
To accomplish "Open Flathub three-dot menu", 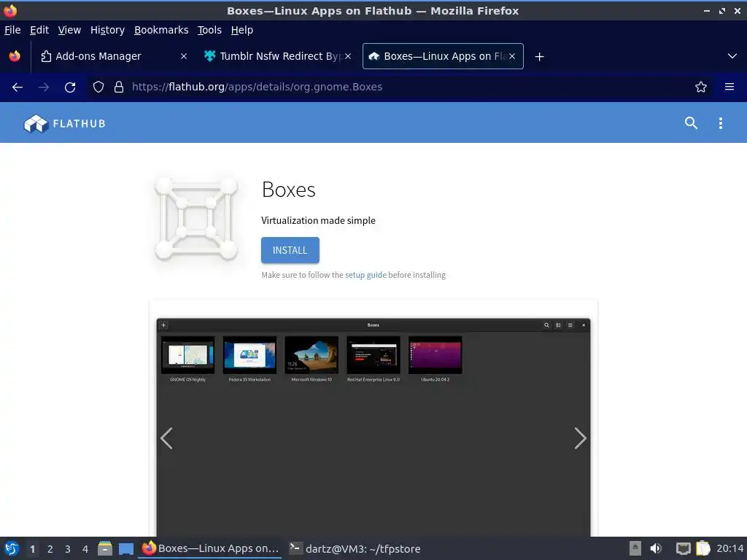I will click(720, 123).
